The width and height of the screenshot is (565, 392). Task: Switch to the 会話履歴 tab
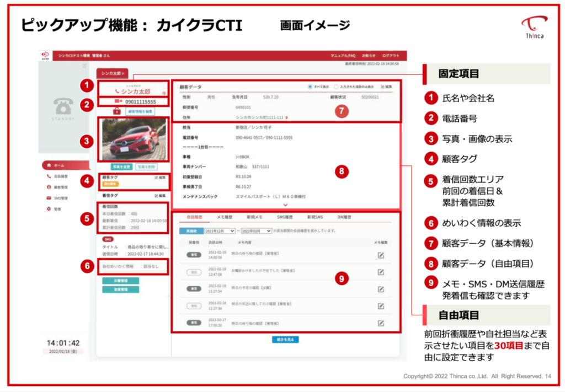click(194, 217)
